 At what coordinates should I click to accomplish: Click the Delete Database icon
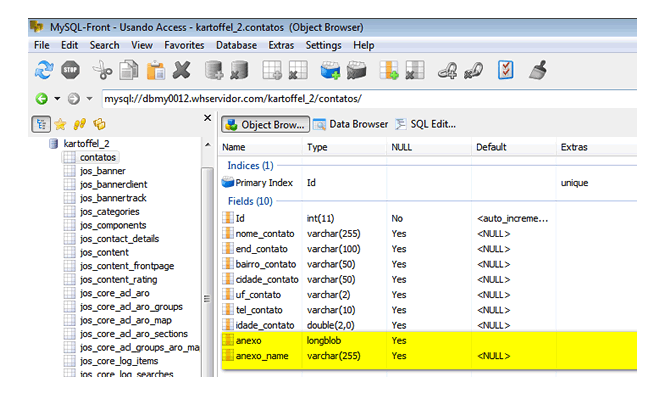pos(239,70)
